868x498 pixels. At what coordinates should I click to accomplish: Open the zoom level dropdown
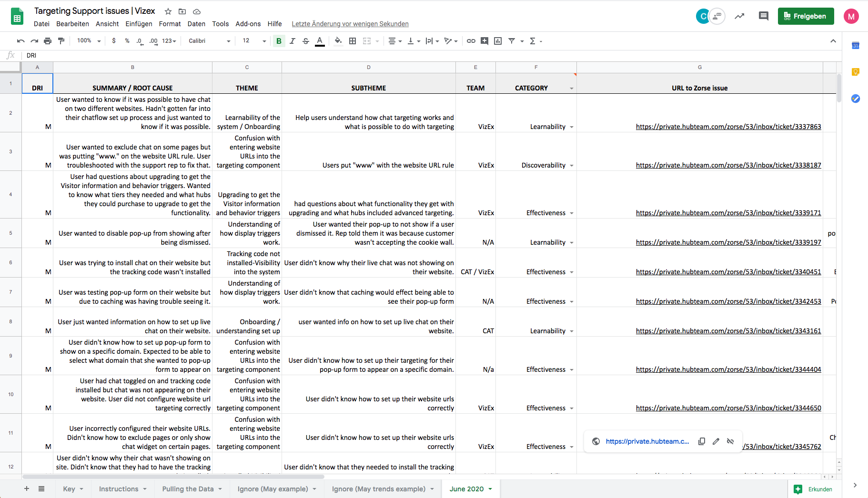[x=89, y=41]
